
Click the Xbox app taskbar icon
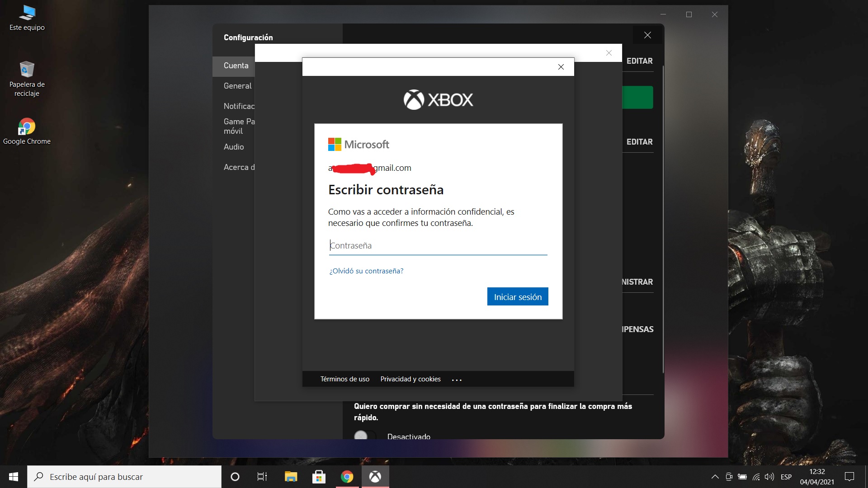coord(375,477)
